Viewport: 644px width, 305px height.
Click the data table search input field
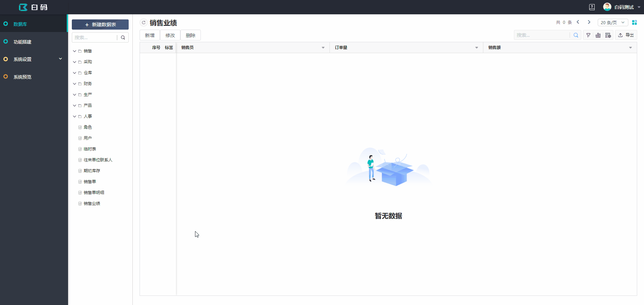[x=542, y=35]
